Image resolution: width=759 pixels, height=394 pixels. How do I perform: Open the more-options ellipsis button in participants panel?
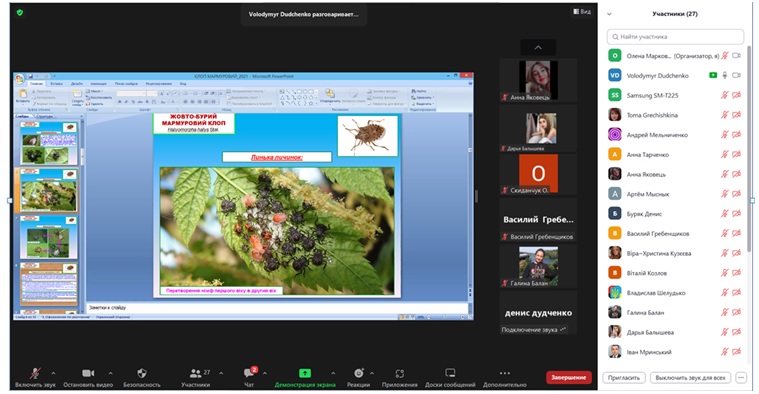tap(741, 378)
